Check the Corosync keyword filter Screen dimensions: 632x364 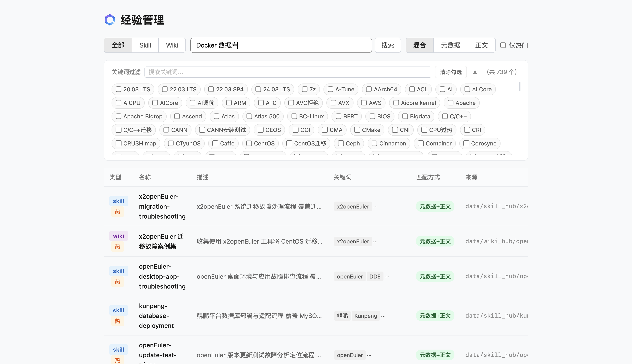coord(466,143)
